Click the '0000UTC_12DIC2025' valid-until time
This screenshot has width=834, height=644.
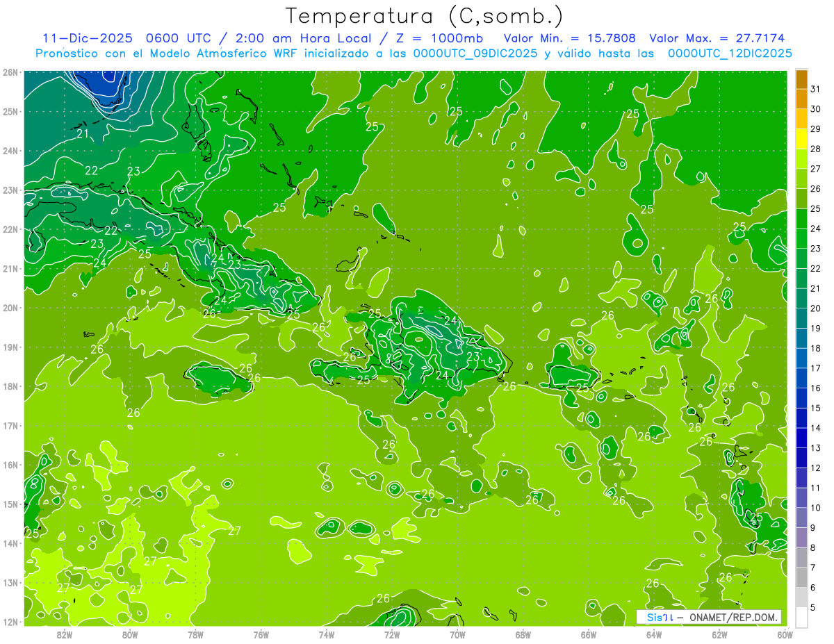tap(730, 53)
